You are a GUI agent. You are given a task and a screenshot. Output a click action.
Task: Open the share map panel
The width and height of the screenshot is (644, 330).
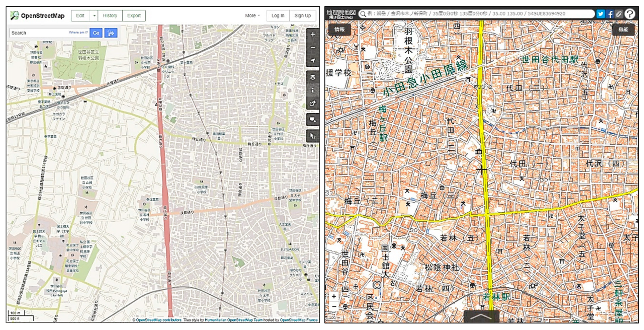point(312,103)
